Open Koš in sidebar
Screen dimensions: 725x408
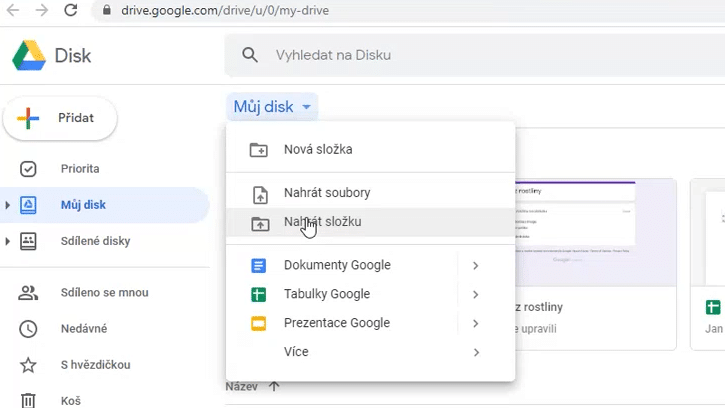(71, 401)
